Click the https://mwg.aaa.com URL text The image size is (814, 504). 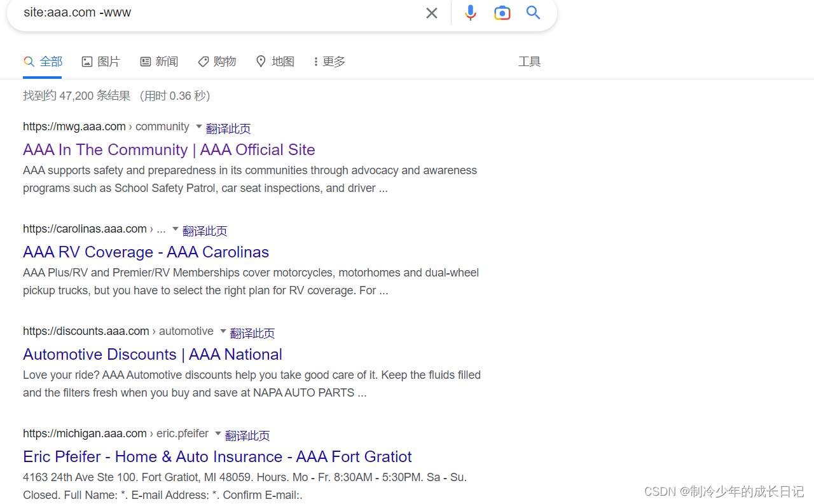(74, 126)
